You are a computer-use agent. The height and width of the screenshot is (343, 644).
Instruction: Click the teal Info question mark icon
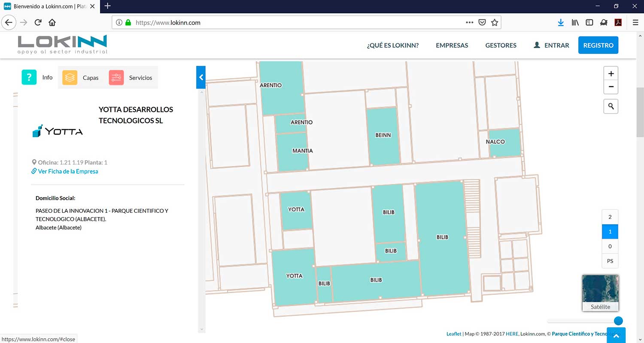29,77
